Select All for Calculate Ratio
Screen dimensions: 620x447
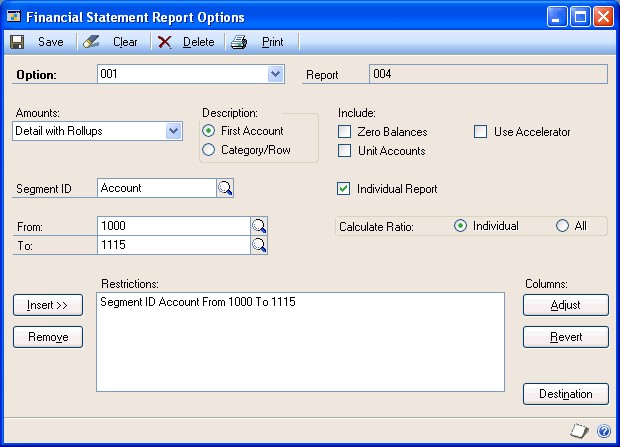click(562, 226)
